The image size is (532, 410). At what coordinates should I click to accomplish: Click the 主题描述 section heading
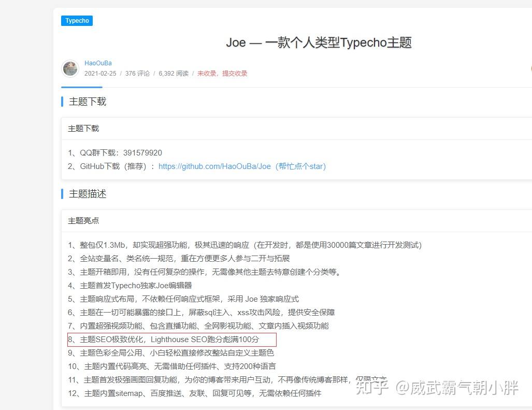[x=87, y=194]
